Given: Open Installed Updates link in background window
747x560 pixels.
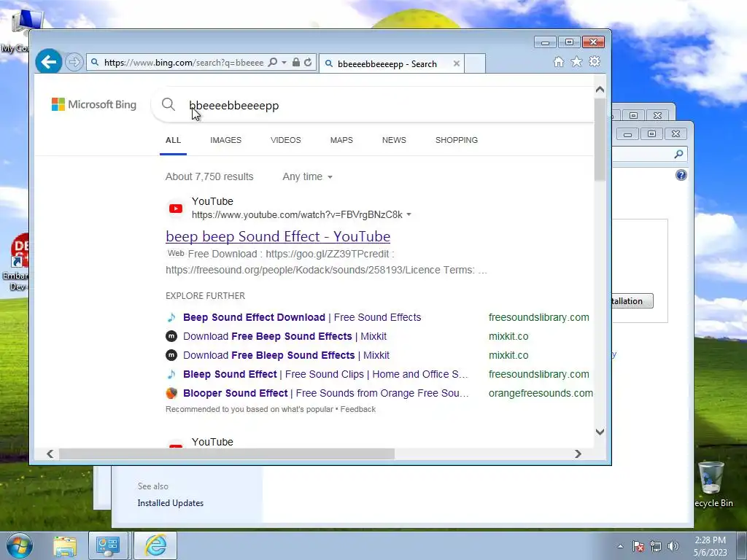Looking at the screenshot, I should tap(171, 503).
